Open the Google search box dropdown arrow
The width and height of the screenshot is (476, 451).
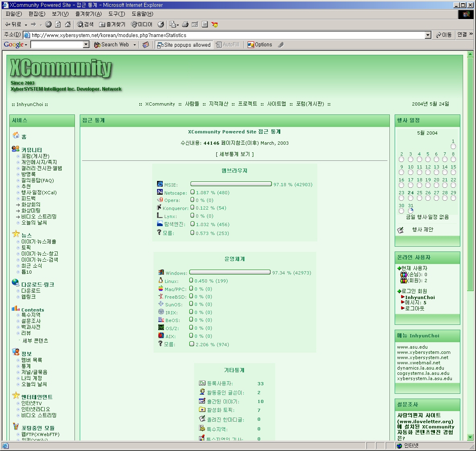point(86,45)
